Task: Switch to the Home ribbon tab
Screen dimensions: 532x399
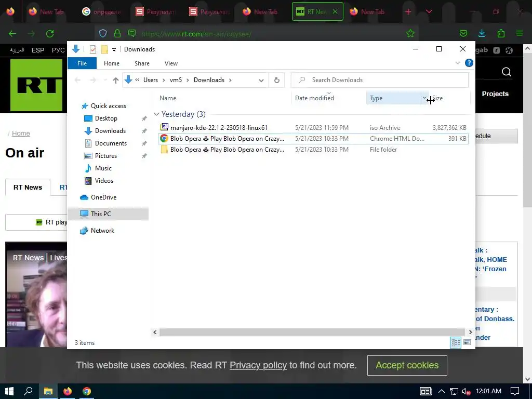Action: pyautogui.click(x=112, y=63)
